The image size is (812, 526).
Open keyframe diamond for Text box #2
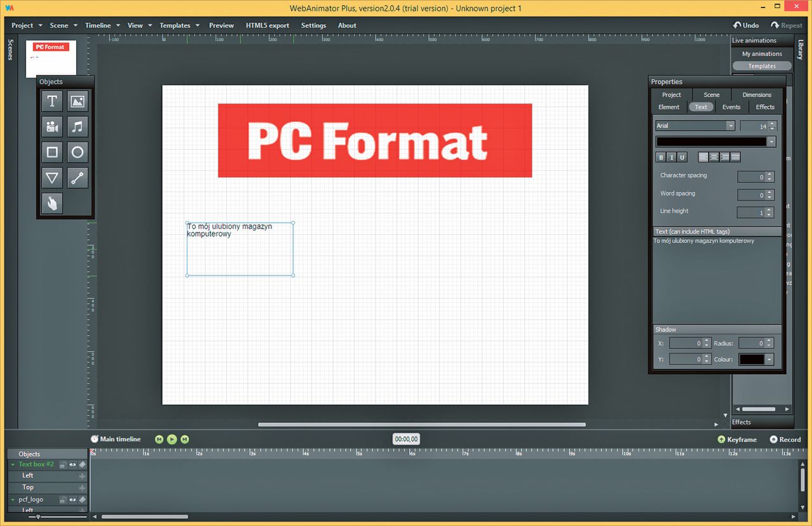[x=82, y=464]
